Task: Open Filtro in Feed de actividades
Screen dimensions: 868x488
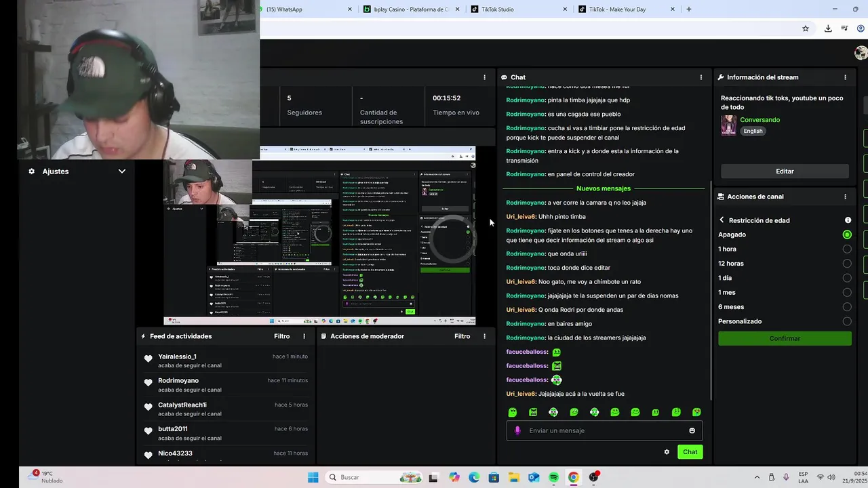Action: pyautogui.click(x=281, y=336)
